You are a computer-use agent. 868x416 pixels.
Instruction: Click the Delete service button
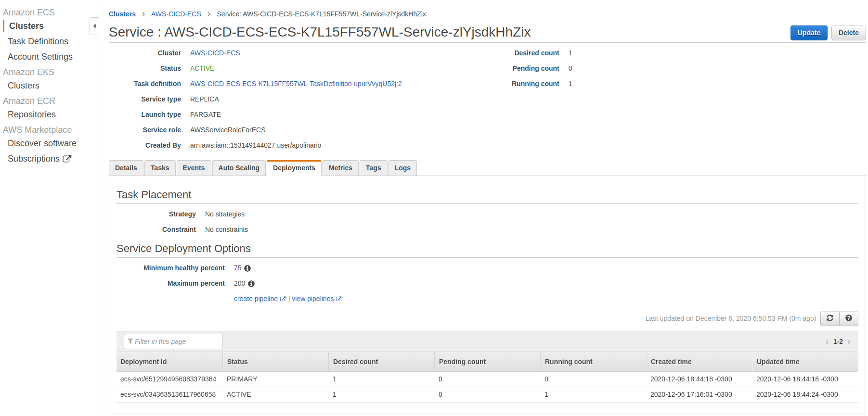coord(849,33)
